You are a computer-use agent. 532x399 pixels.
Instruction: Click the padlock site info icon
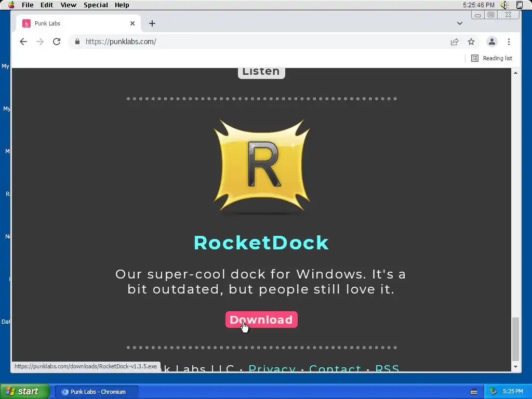pos(77,42)
